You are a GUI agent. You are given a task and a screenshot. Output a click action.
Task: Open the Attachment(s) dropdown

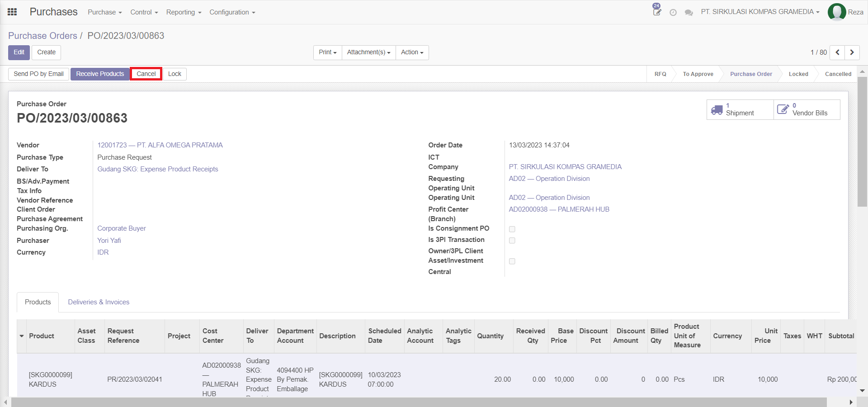pos(369,52)
